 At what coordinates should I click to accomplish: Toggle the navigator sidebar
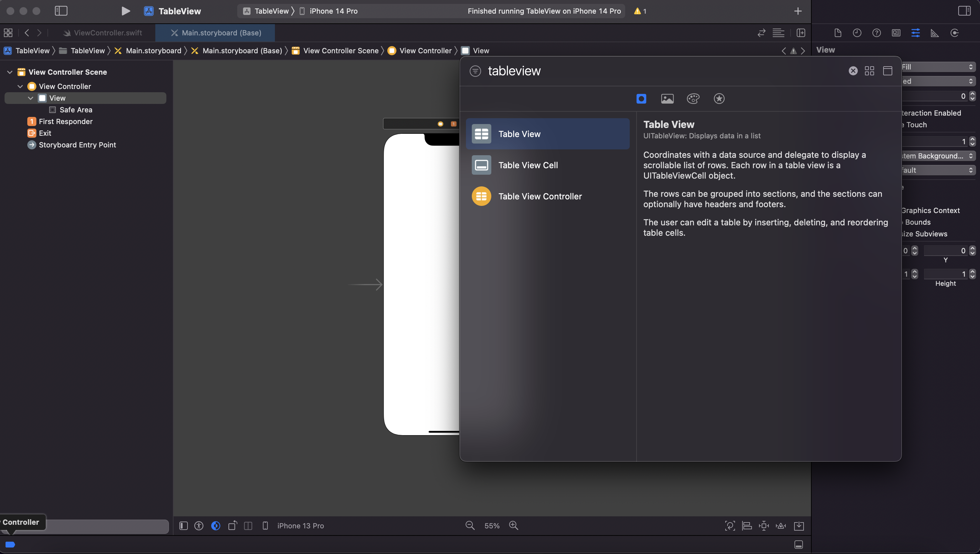click(x=61, y=11)
